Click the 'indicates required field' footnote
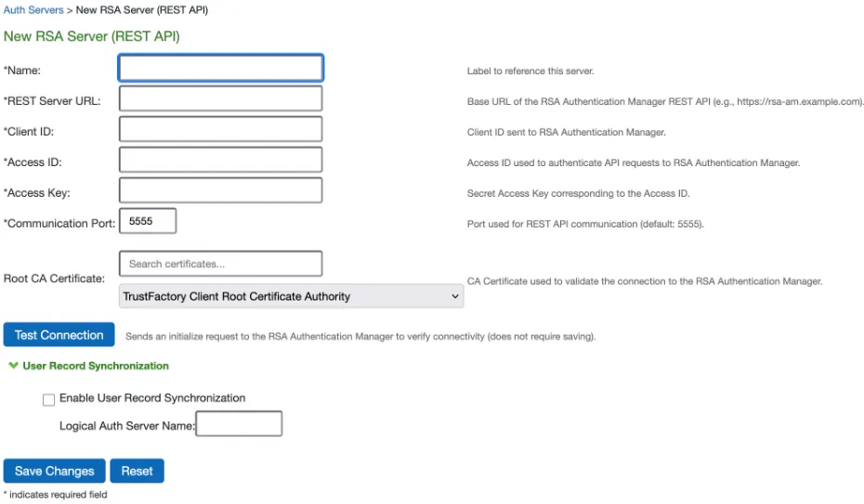Image resolution: width=864 pixels, height=504 pixels. pyautogui.click(x=55, y=495)
